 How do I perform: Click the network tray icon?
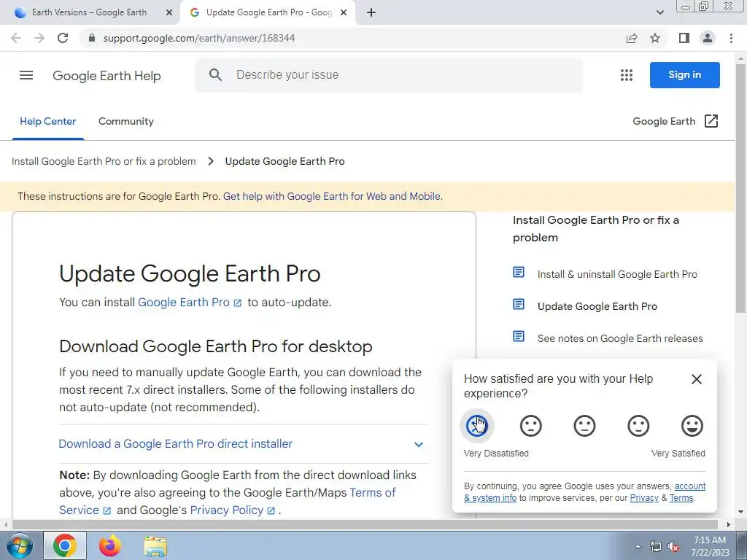click(x=656, y=547)
